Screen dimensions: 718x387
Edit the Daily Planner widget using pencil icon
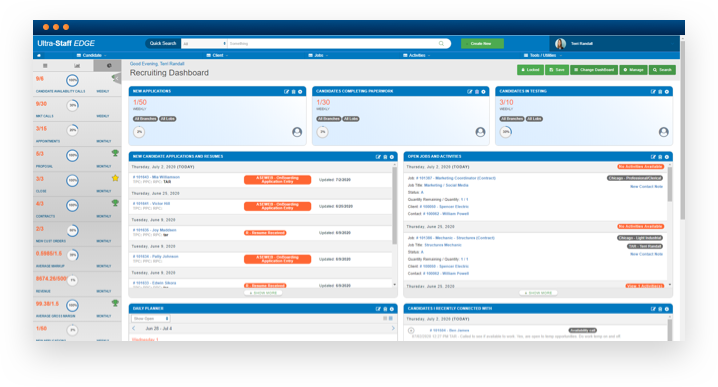click(378, 309)
